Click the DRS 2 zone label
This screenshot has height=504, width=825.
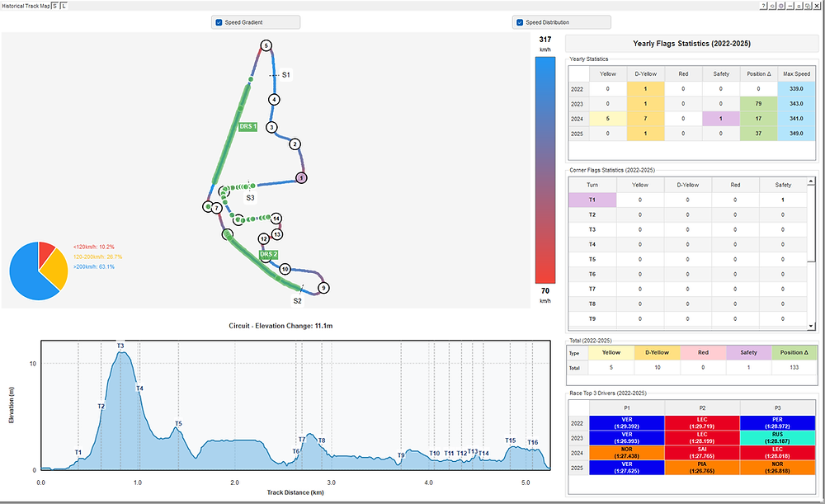click(x=268, y=255)
